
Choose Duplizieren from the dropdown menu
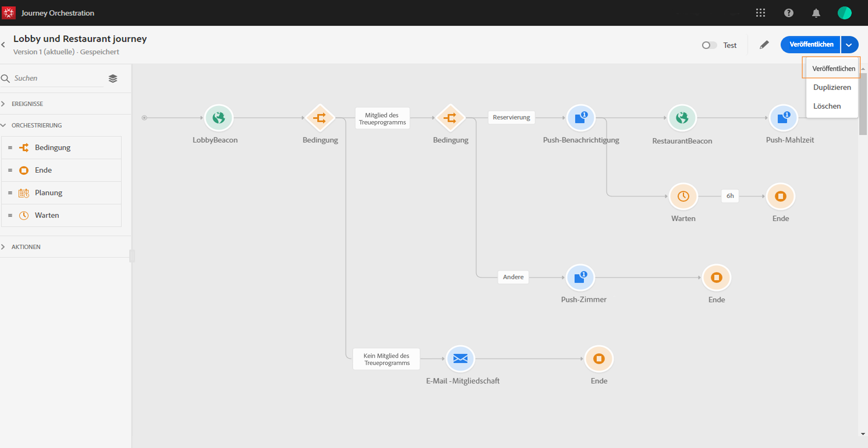click(x=832, y=87)
